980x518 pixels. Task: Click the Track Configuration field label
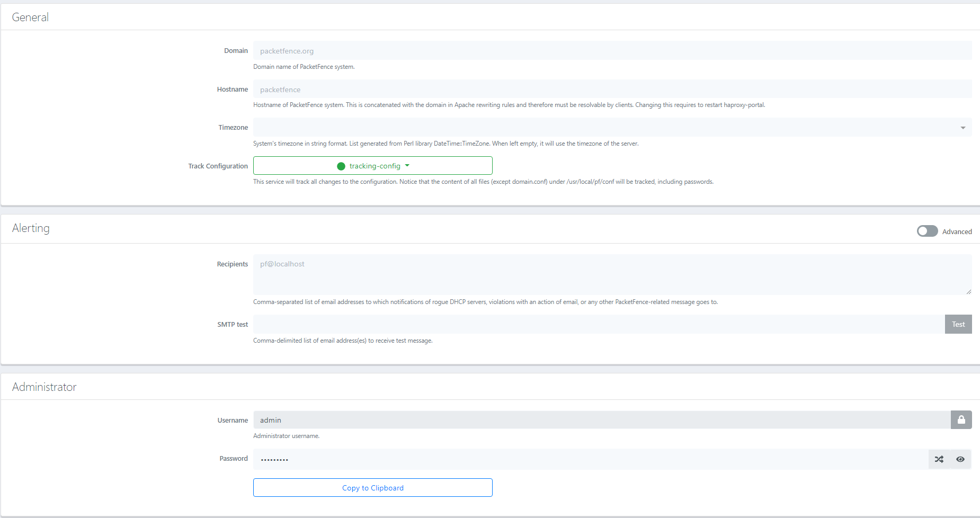coord(218,166)
